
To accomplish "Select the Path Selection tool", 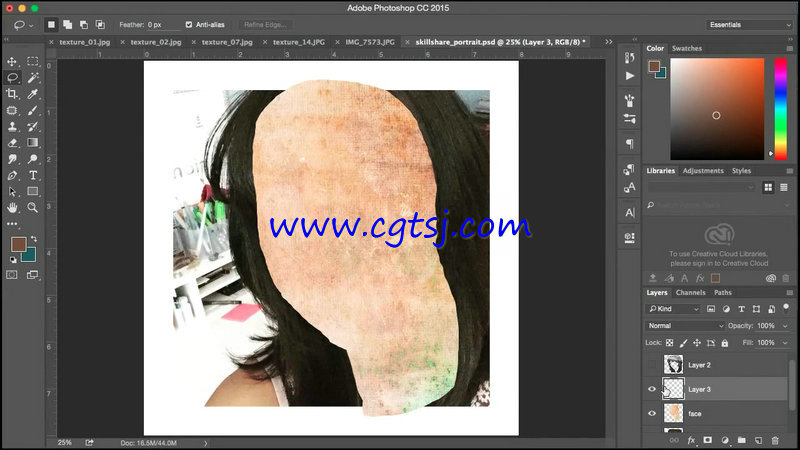I will coord(12,192).
